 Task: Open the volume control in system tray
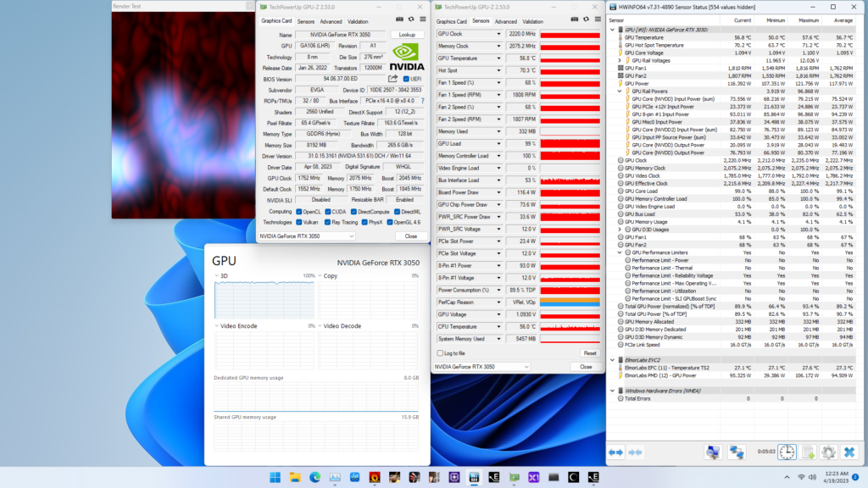pyautogui.click(x=812, y=477)
